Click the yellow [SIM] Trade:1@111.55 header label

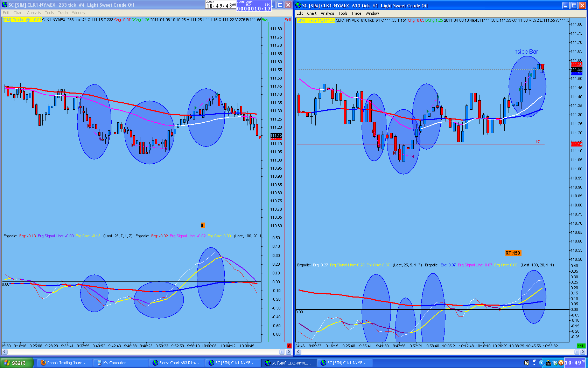(316, 20)
